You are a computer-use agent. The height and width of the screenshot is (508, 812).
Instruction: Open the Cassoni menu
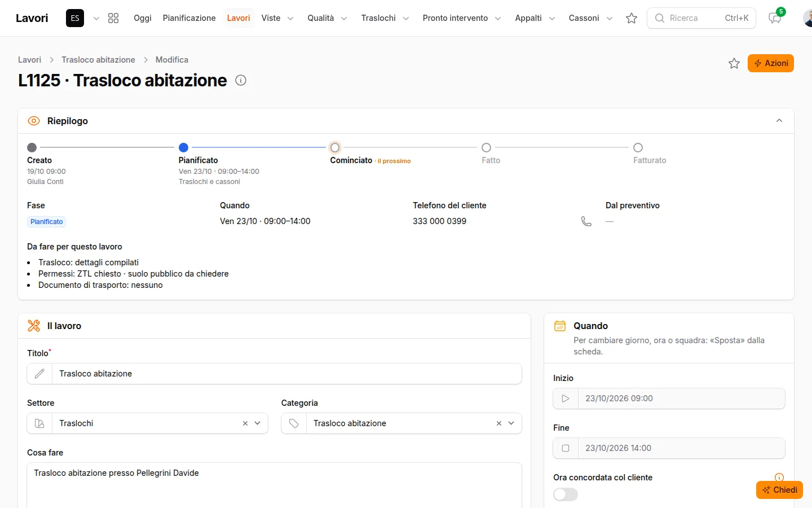(590, 18)
